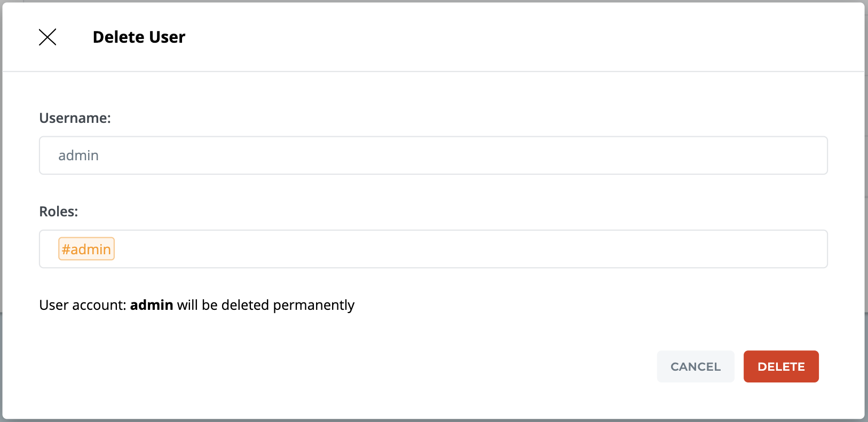Screen dimensions: 868x422
Task: Focus the Username input field
Action: coord(433,155)
